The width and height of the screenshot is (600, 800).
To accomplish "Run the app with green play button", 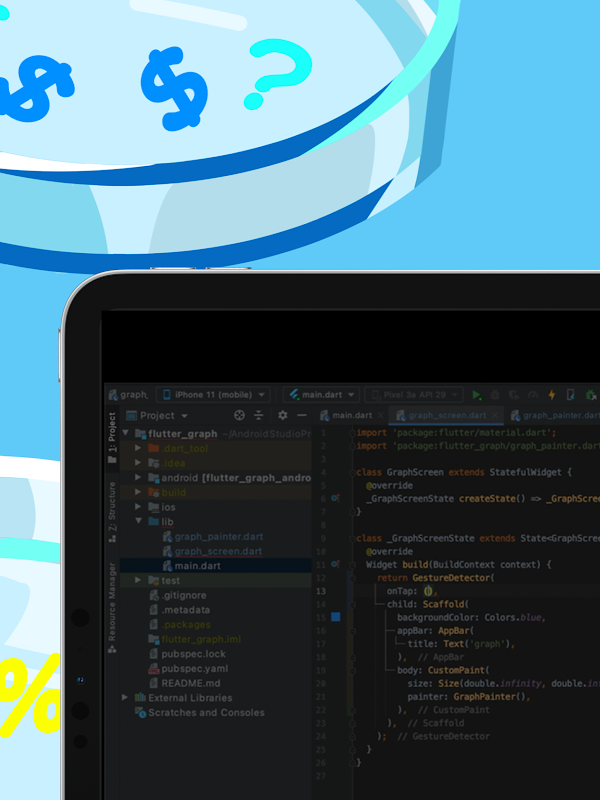I will (477, 394).
